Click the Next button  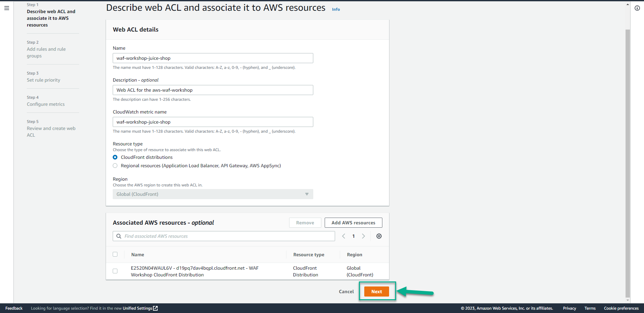(x=377, y=292)
